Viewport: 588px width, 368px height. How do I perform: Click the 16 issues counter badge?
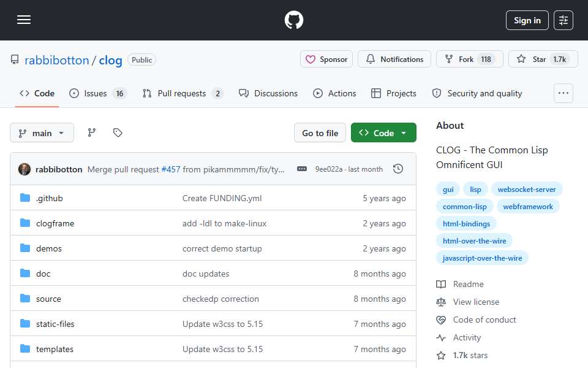coord(119,93)
